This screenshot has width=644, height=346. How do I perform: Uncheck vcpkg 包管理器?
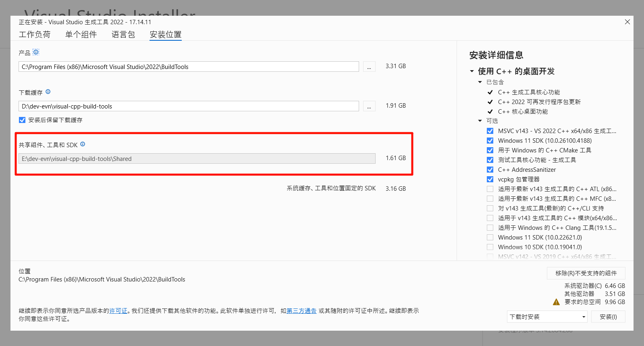point(490,179)
